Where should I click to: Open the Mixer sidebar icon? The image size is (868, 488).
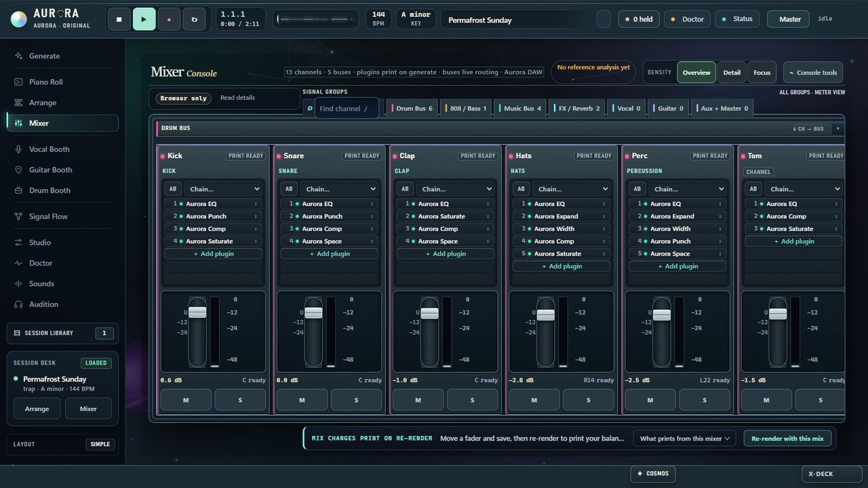[18, 123]
